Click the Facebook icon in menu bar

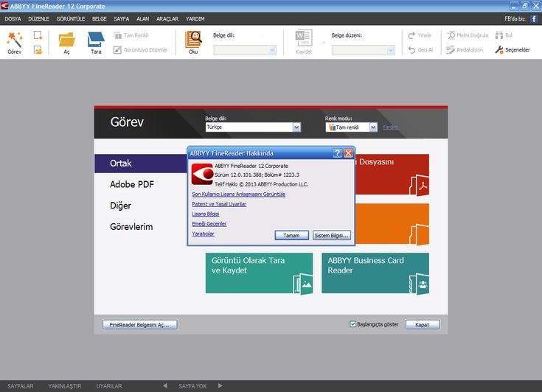pyautogui.click(x=534, y=18)
